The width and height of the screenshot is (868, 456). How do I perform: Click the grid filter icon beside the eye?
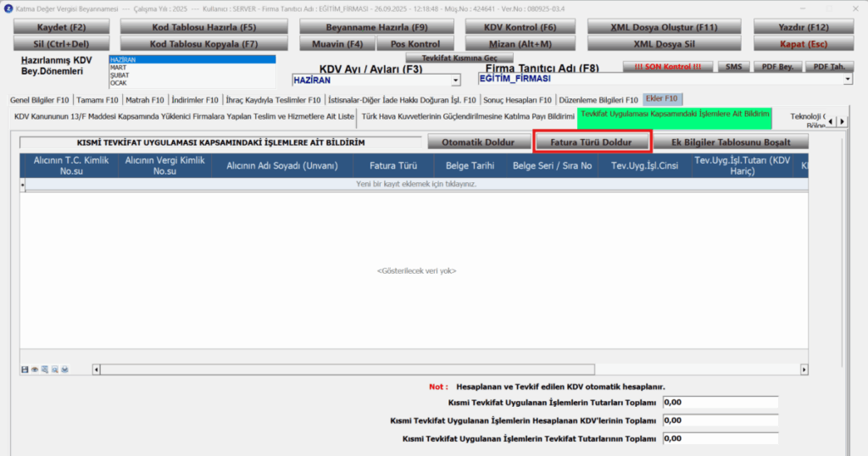(x=44, y=369)
